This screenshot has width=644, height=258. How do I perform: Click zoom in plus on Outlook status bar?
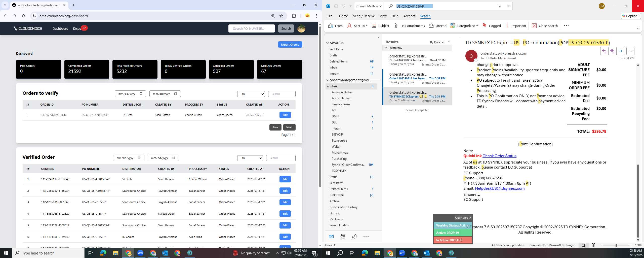point(631,245)
